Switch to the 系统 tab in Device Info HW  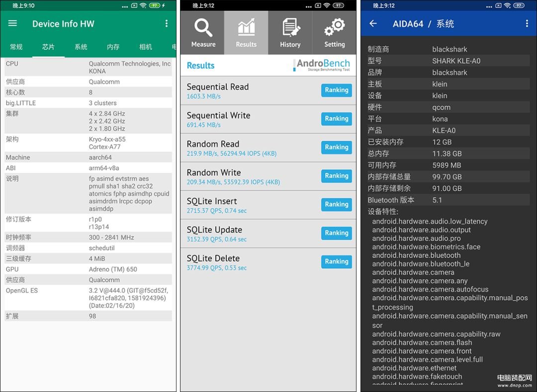click(x=81, y=47)
